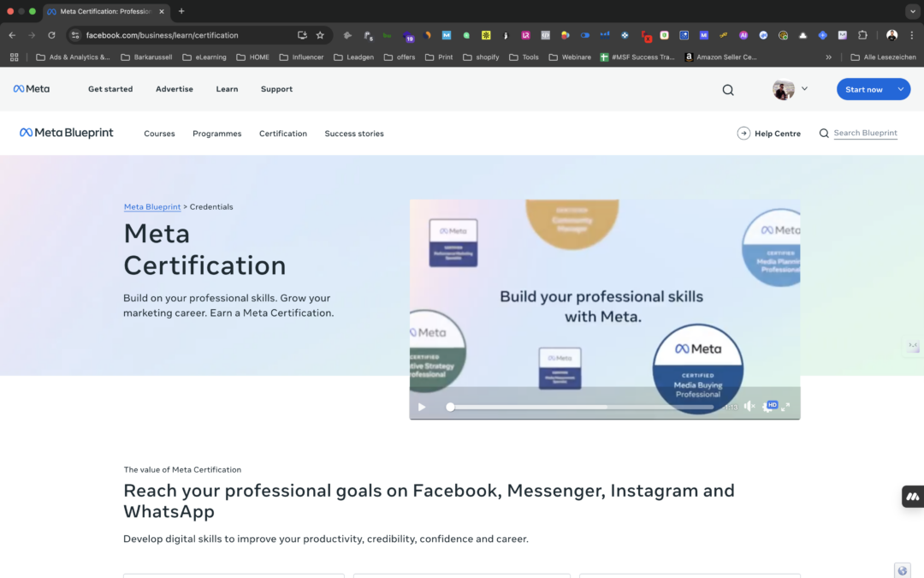Viewport: 924px width, 578px height.
Task: Open the Learn menu
Action: pyautogui.click(x=227, y=89)
